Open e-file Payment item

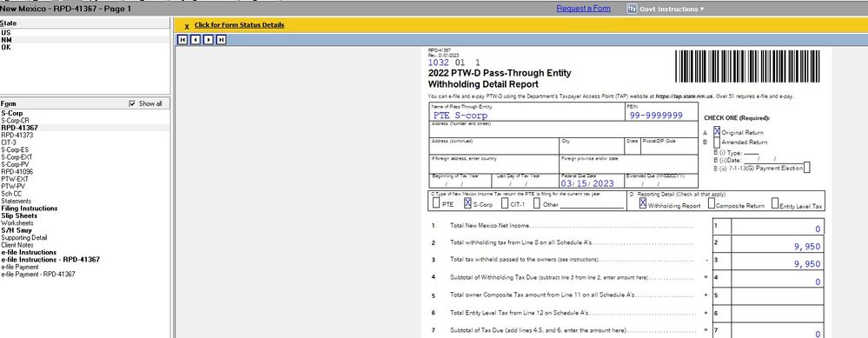[84, 267]
